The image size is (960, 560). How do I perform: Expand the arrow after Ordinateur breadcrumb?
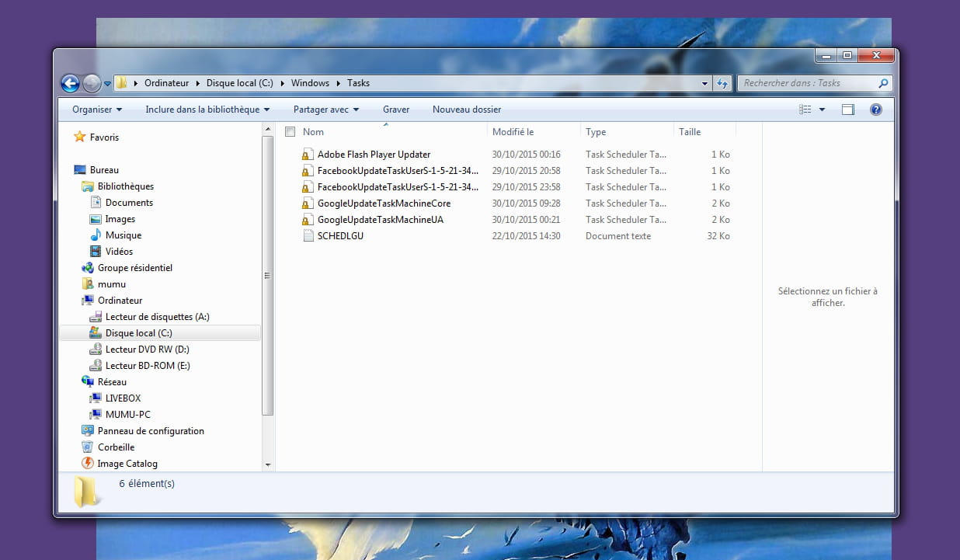198,83
